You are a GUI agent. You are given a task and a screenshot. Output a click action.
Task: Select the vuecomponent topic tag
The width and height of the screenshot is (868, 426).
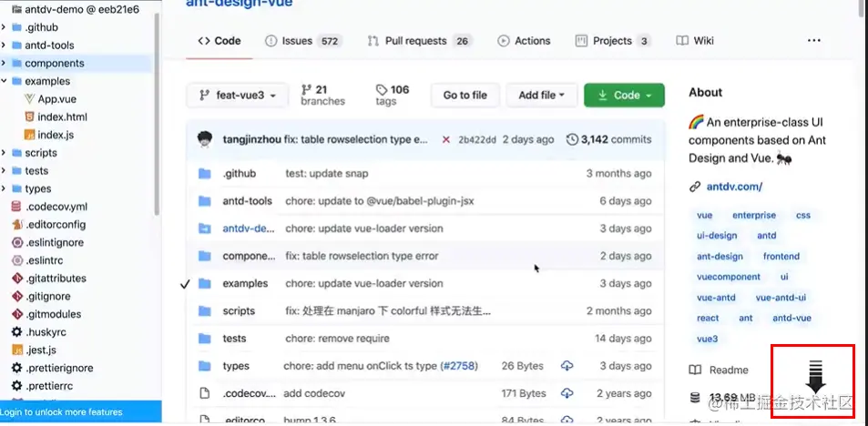pos(729,277)
